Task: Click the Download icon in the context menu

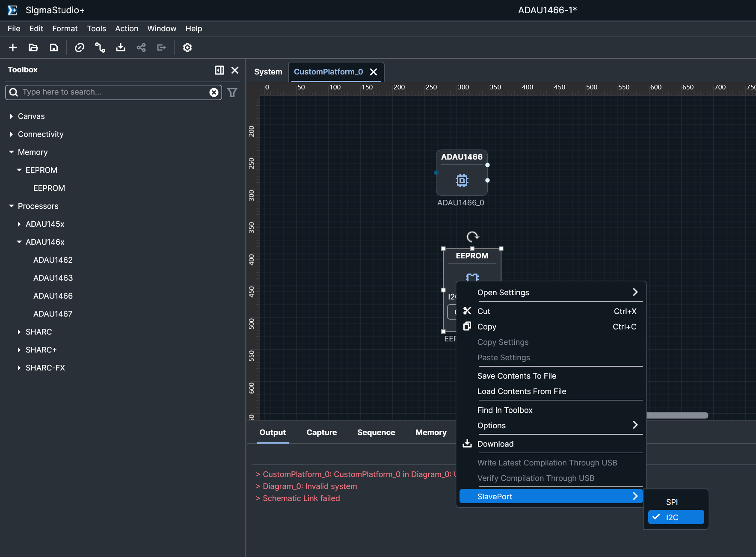Action: [x=467, y=444]
